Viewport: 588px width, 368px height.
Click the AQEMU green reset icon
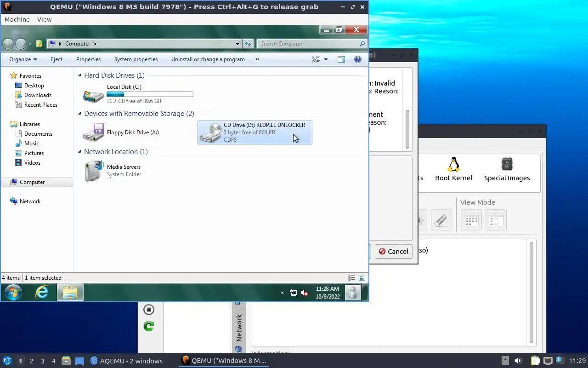(148, 326)
